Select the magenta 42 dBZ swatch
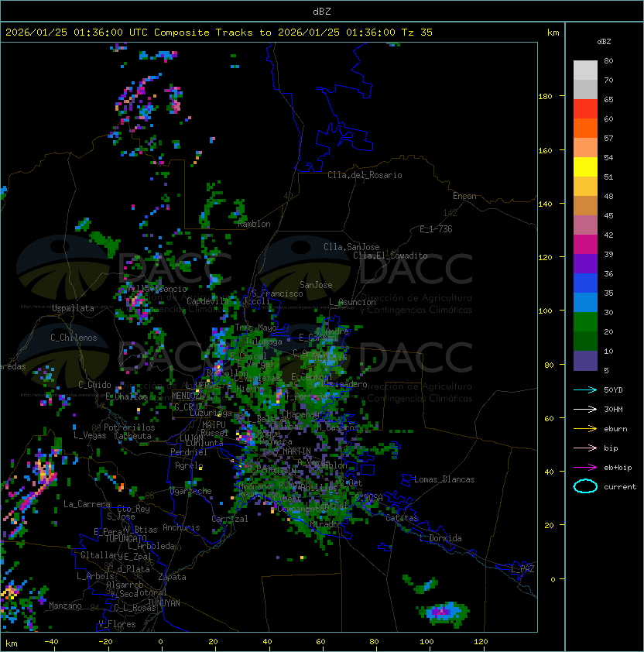This screenshot has height=652, width=644. (x=585, y=244)
